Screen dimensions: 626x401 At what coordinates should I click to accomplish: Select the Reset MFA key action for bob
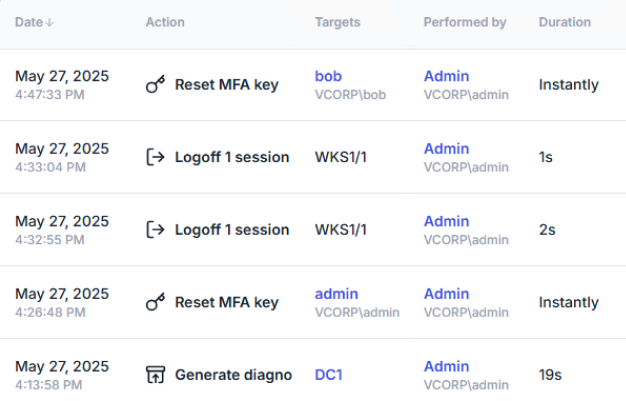(226, 85)
